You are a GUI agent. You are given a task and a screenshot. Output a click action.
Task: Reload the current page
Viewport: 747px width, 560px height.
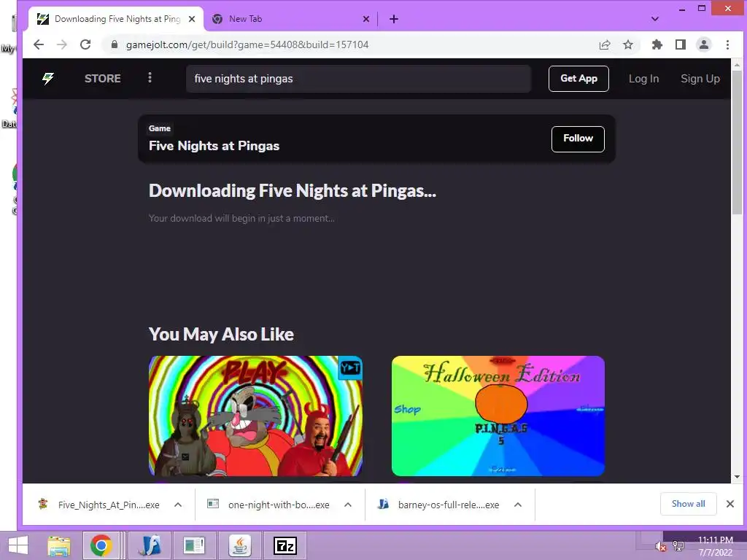tap(85, 44)
